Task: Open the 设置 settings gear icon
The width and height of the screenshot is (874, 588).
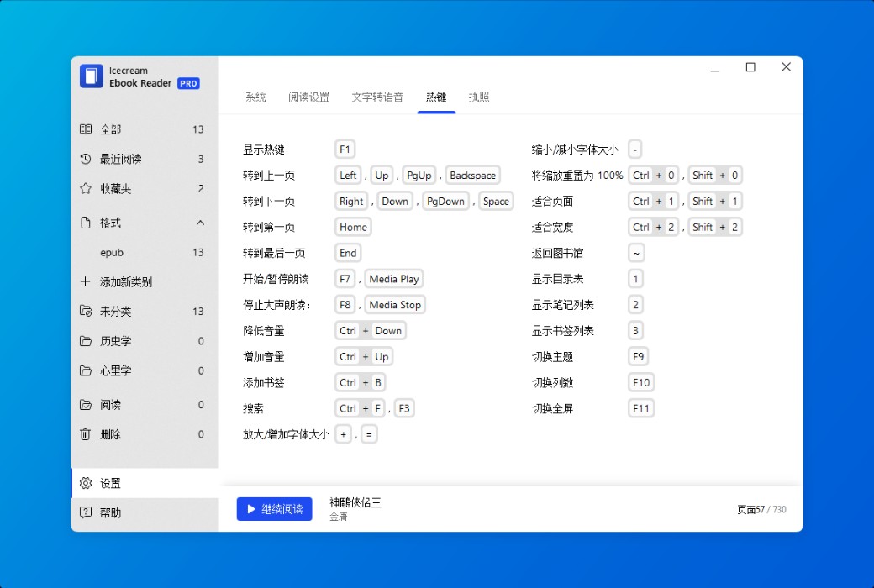Action: click(85, 483)
